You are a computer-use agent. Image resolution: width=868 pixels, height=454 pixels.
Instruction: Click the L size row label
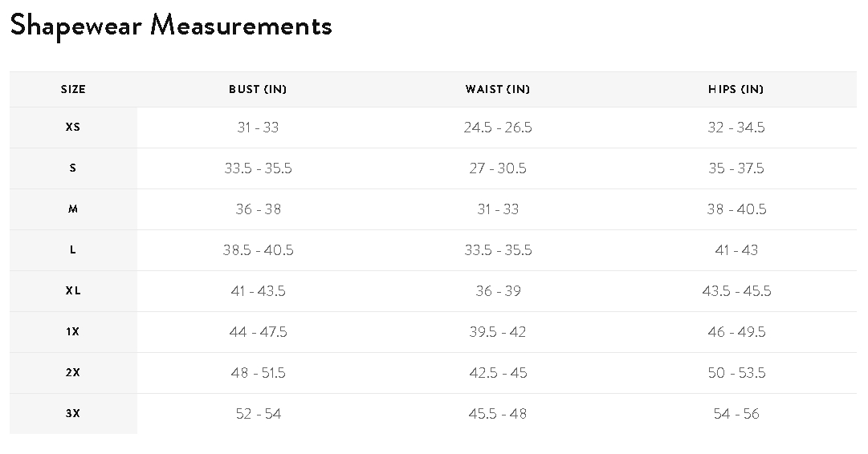pyautogui.click(x=73, y=250)
